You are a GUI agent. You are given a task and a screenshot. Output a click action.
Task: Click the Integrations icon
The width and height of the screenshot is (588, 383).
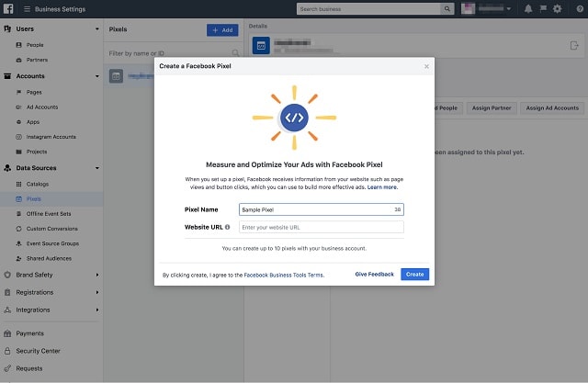pyautogui.click(x=7, y=310)
